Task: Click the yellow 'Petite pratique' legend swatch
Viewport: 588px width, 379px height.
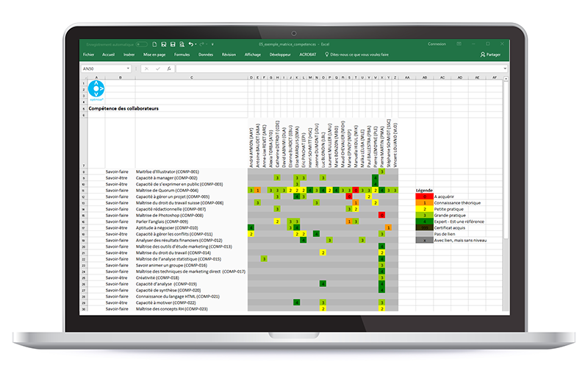Action: 423,208
